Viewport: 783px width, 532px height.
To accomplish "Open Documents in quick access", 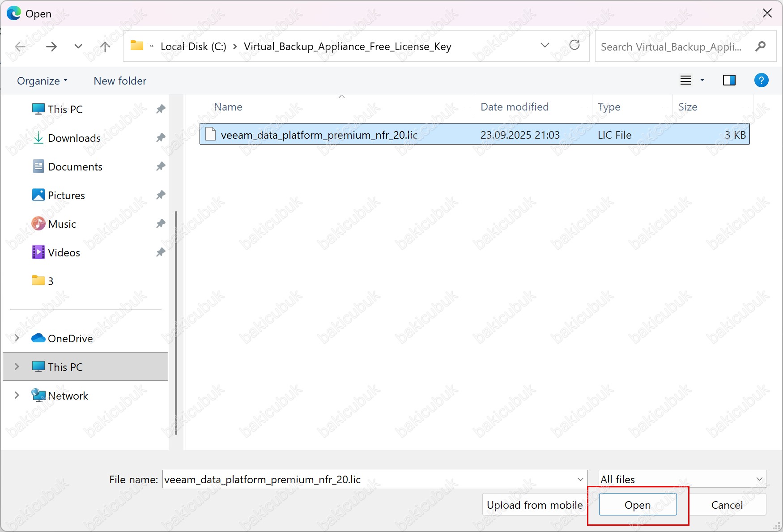I will click(68, 166).
